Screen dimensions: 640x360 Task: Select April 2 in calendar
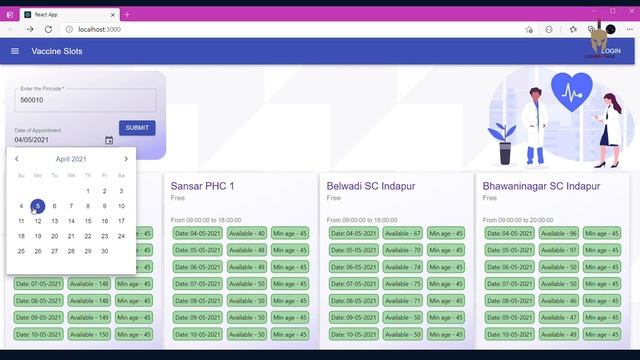click(104, 191)
